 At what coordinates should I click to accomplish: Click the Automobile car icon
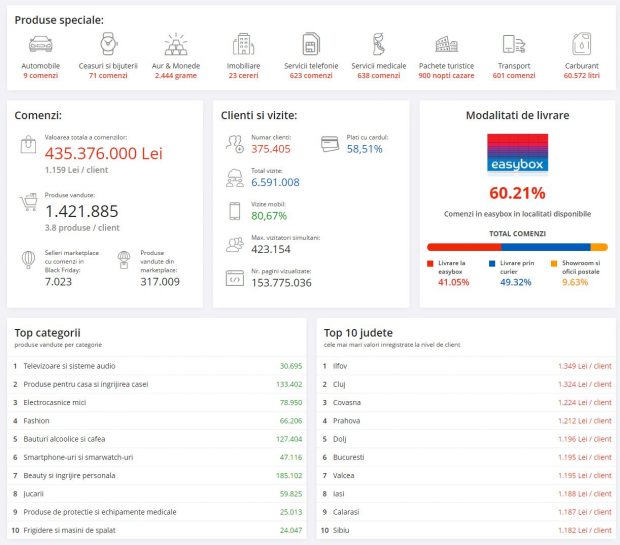coord(40,44)
